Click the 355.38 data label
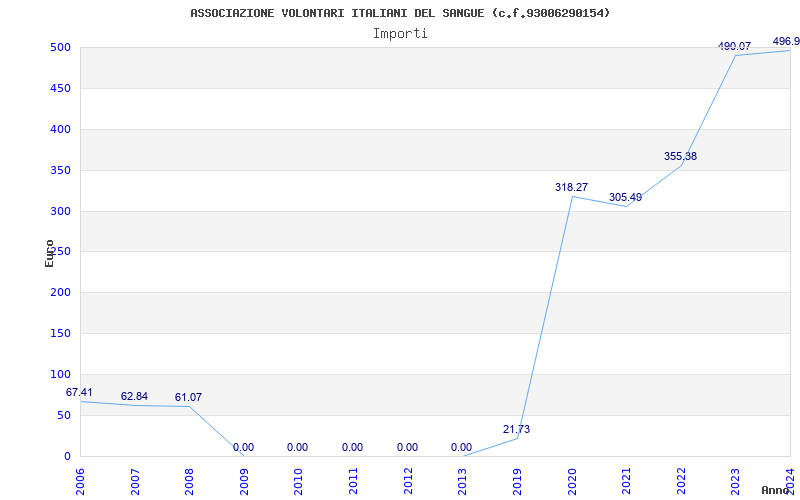This screenshot has height=500, width=800. [680, 157]
